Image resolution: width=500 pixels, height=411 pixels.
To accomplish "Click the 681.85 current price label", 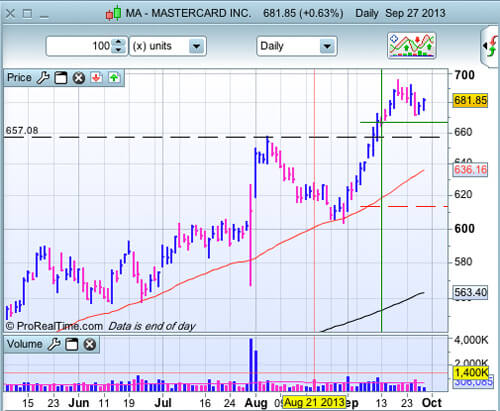I will pos(470,100).
